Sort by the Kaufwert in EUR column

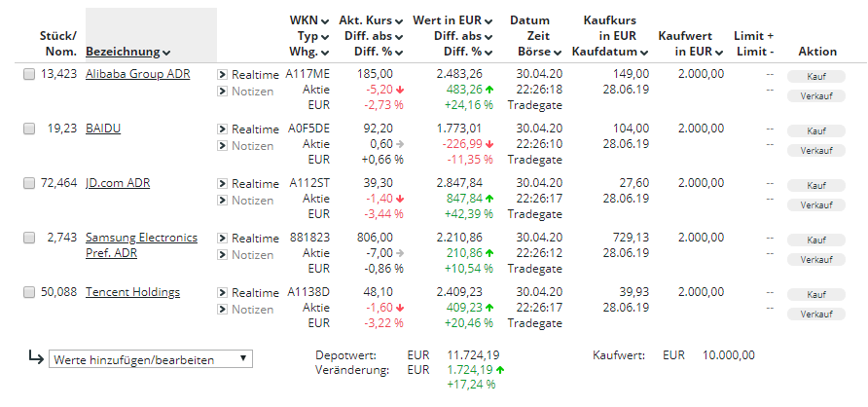(690, 44)
